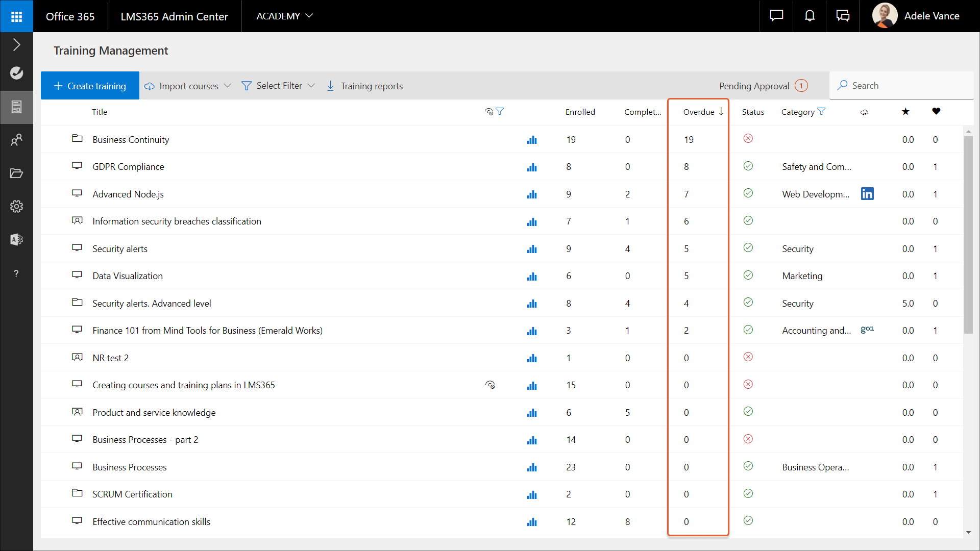Viewport: 980px width, 551px height.
Task: Sort by the Overdue column header
Action: 699,112
